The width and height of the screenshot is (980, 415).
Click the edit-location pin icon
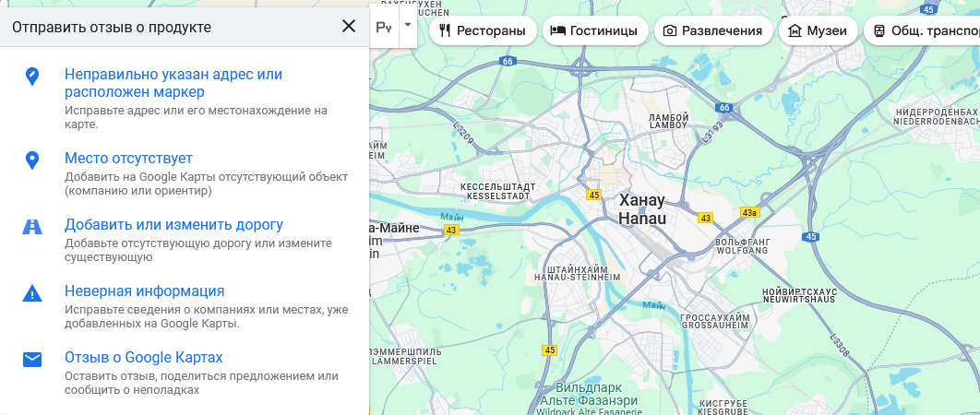click(x=32, y=77)
